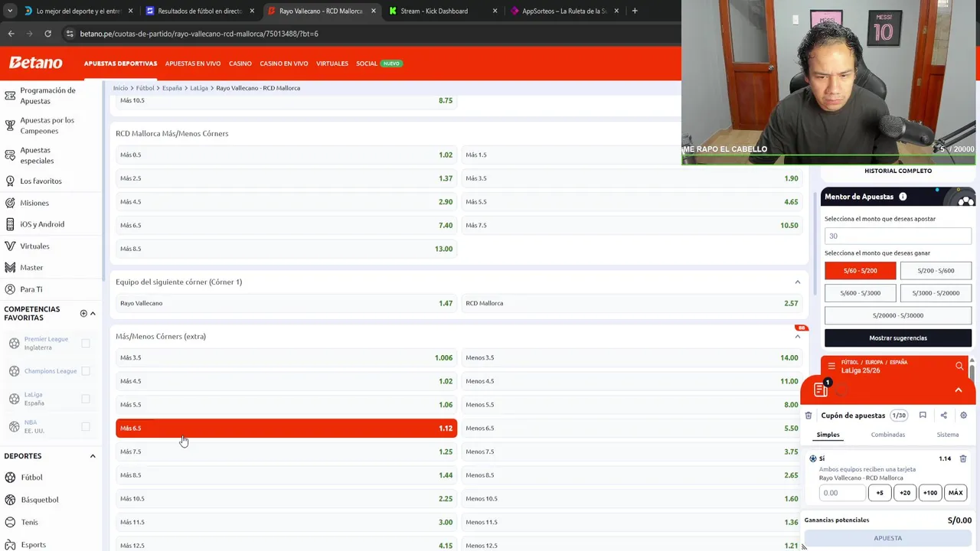Open the Apuestas en Vivo menu
This screenshot has height=551, width=980.
pyautogui.click(x=193, y=64)
